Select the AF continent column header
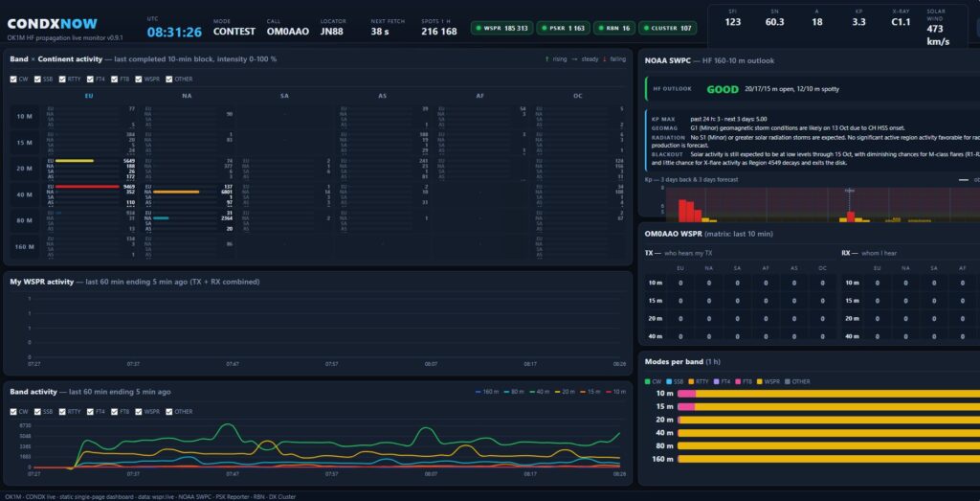980x501 pixels. click(480, 96)
